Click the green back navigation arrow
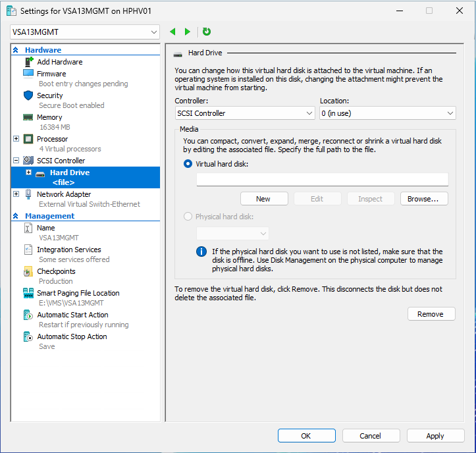 click(x=172, y=32)
